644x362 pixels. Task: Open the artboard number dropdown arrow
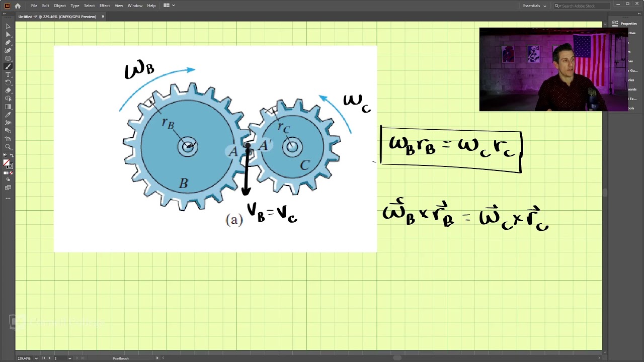(x=70, y=358)
